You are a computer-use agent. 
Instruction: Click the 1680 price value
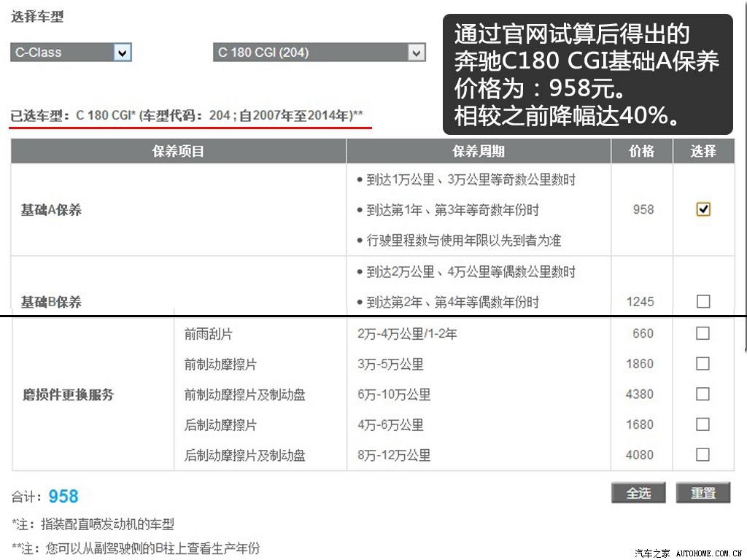(x=639, y=425)
